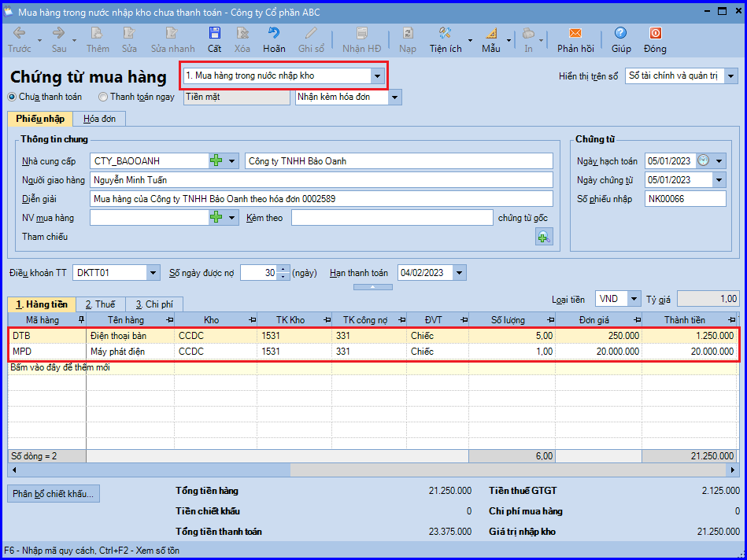Click the Thêm (add new) toolbar icon
The height and width of the screenshot is (560, 747).
[x=97, y=33]
